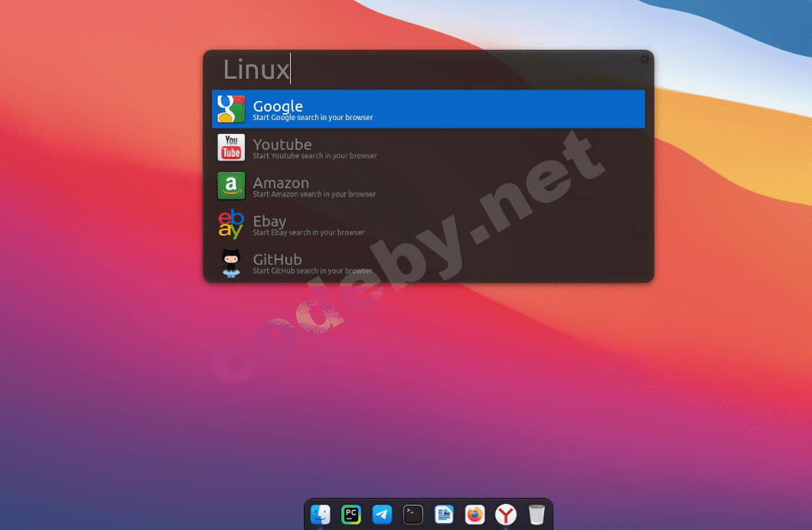Open Yandex Browser from the dock
The image size is (812, 530).
505,514
